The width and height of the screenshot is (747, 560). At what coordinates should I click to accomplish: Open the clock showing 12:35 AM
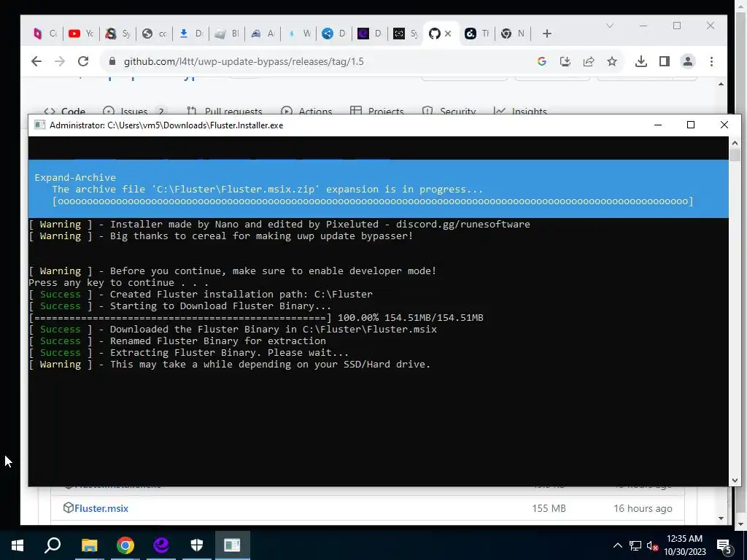click(684, 545)
